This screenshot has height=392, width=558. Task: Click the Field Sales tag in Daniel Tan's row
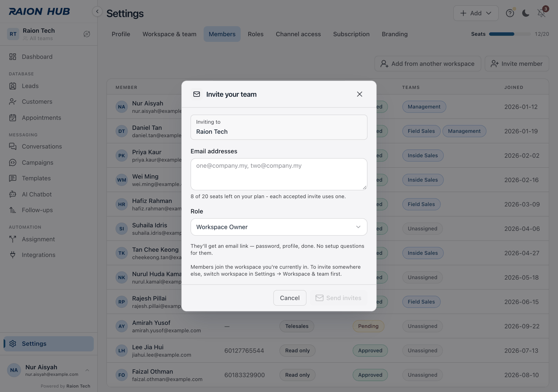pos(421,131)
